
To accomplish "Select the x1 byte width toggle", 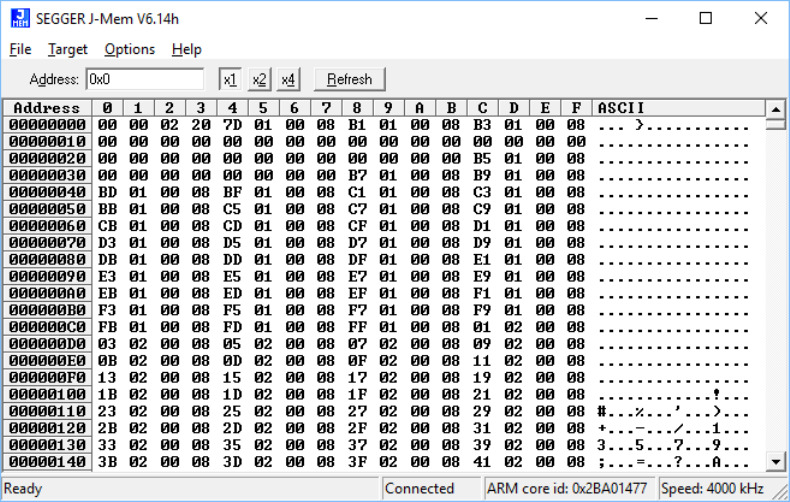I will point(230,79).
